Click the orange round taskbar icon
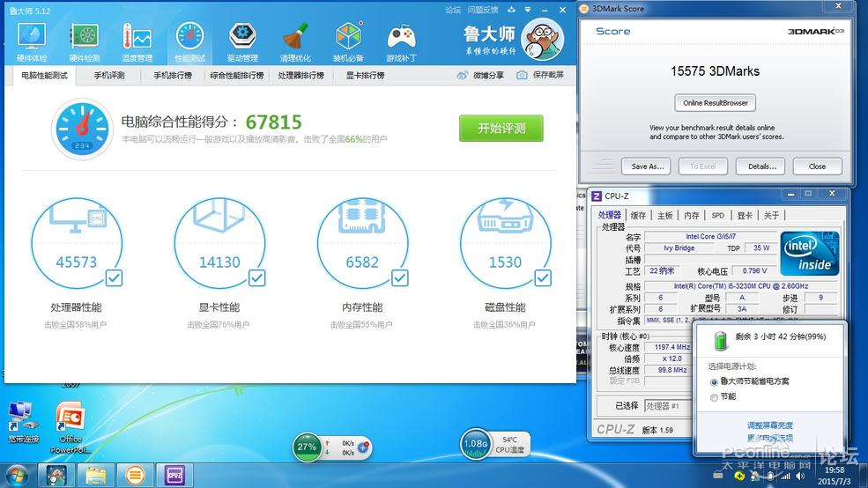Image resolution: width=868 pixels, height=488 pixels. coord(135,476)
